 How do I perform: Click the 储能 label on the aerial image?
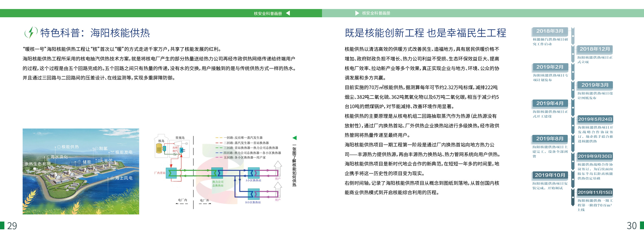87,162
